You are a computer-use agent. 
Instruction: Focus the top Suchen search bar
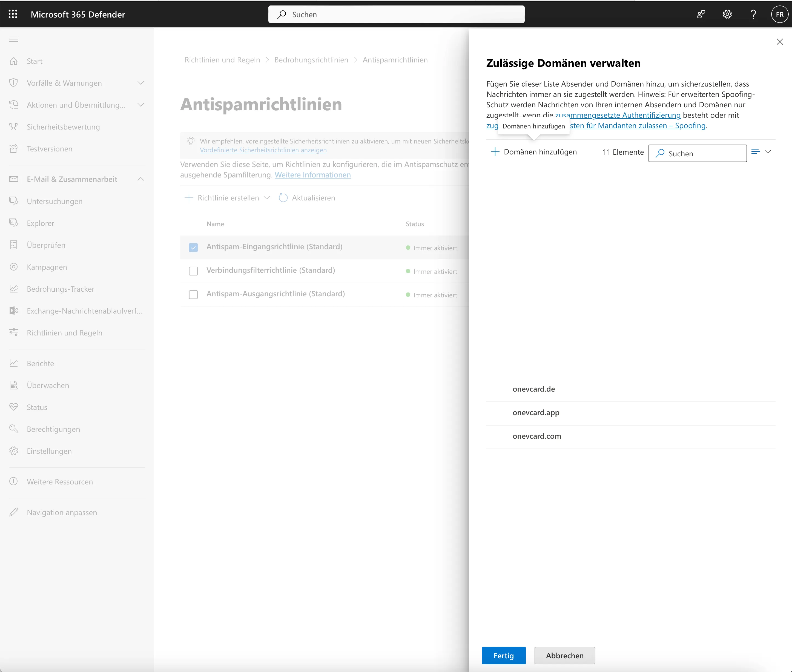[396, 14]
